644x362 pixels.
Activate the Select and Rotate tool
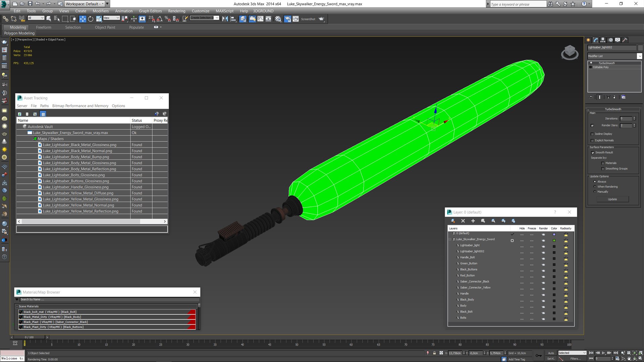tap(91, 19)
